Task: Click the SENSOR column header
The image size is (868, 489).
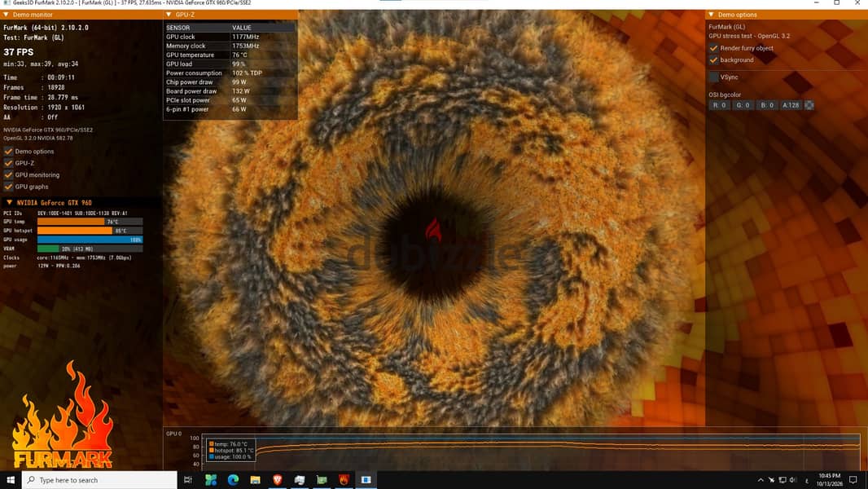Action: (x=178, y=28)
